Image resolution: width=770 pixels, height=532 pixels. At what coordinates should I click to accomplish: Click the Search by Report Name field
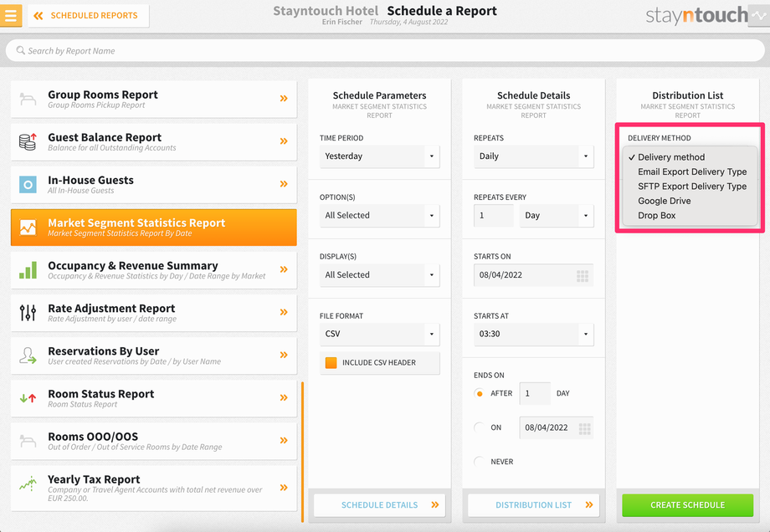click(385, 50)
